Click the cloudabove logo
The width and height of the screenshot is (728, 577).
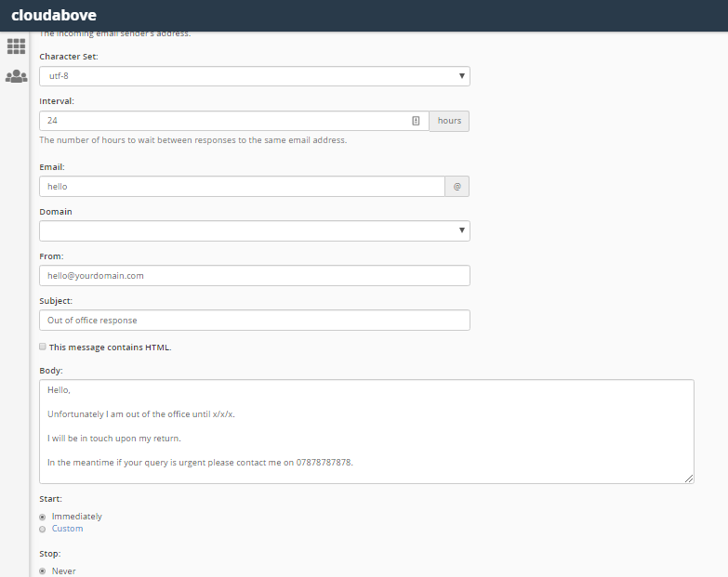point(53,16)
